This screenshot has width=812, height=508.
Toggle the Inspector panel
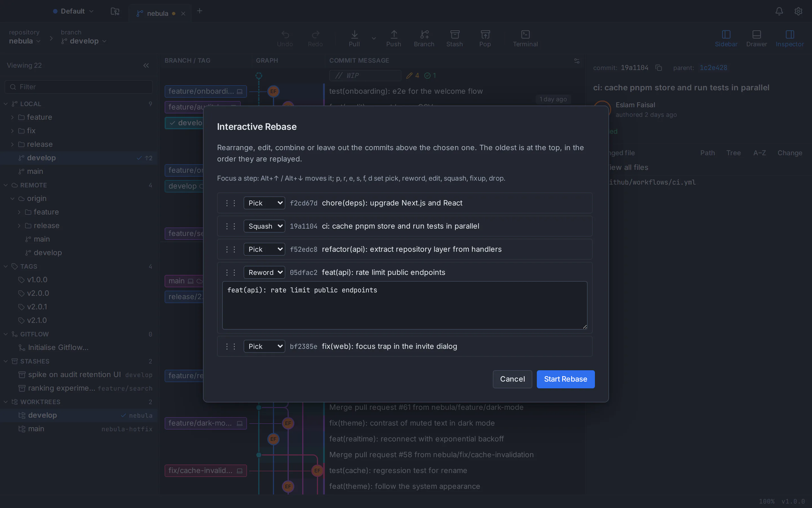tap(790, 39)
